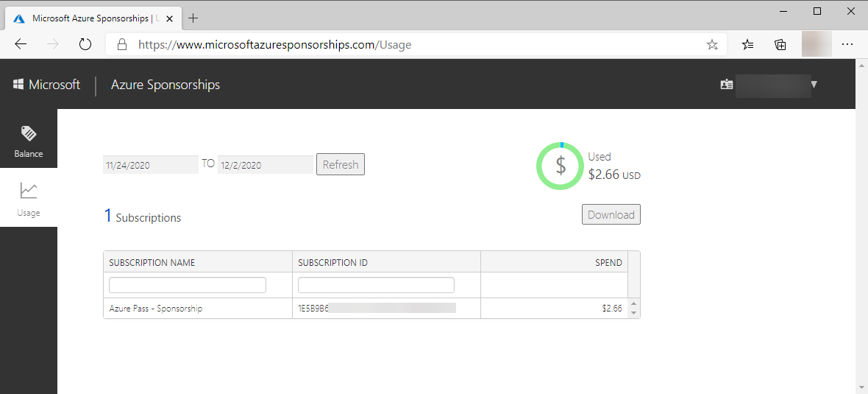Click table scrollbar down arrow

pos(634,313)
